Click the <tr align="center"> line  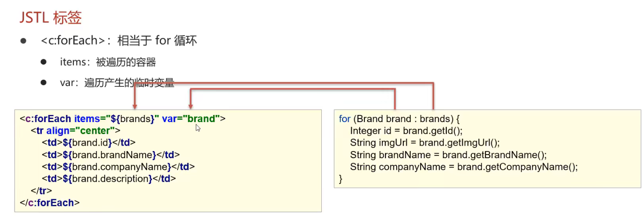pyautogui.click(x=76, y=131)
